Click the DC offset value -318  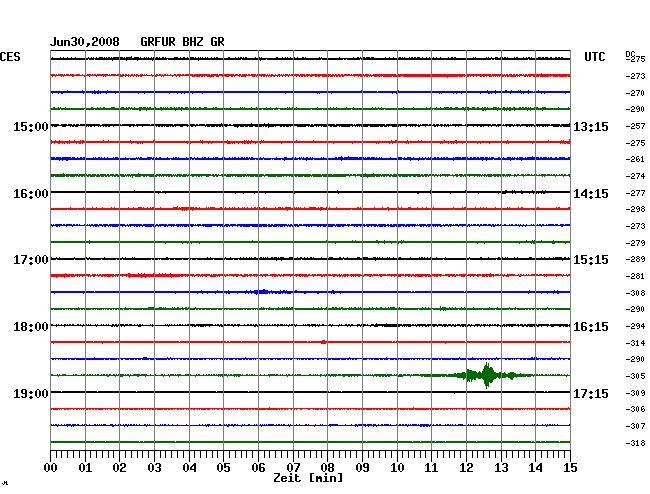click(635, 443)
